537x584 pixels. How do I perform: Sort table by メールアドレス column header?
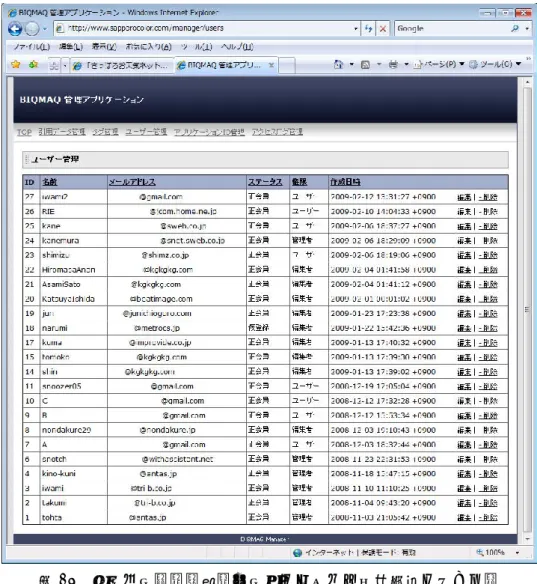132,182
